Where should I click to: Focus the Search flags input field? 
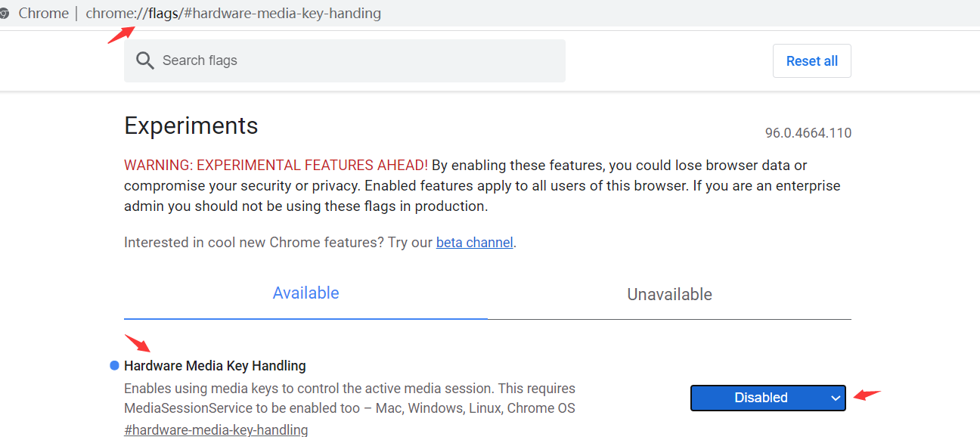[x=355, y=60]
